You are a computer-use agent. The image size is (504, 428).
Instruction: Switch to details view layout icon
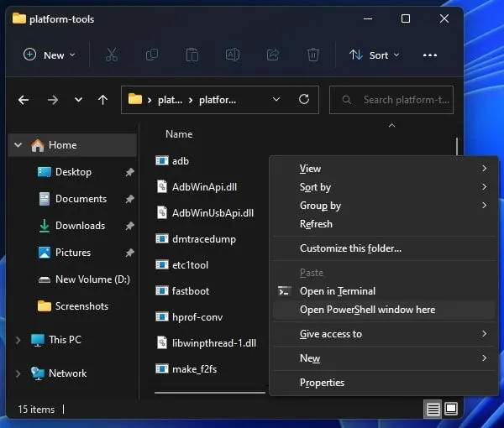[x=433, y=410]
